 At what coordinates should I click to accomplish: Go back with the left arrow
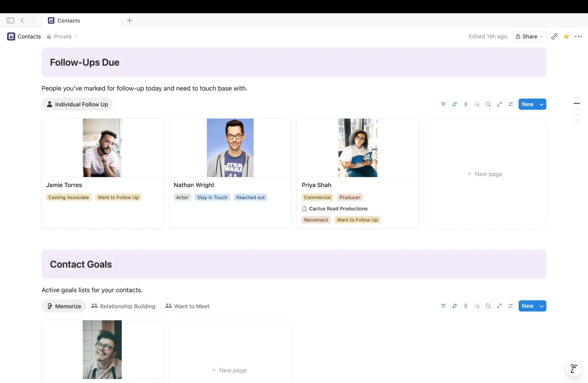22,20
